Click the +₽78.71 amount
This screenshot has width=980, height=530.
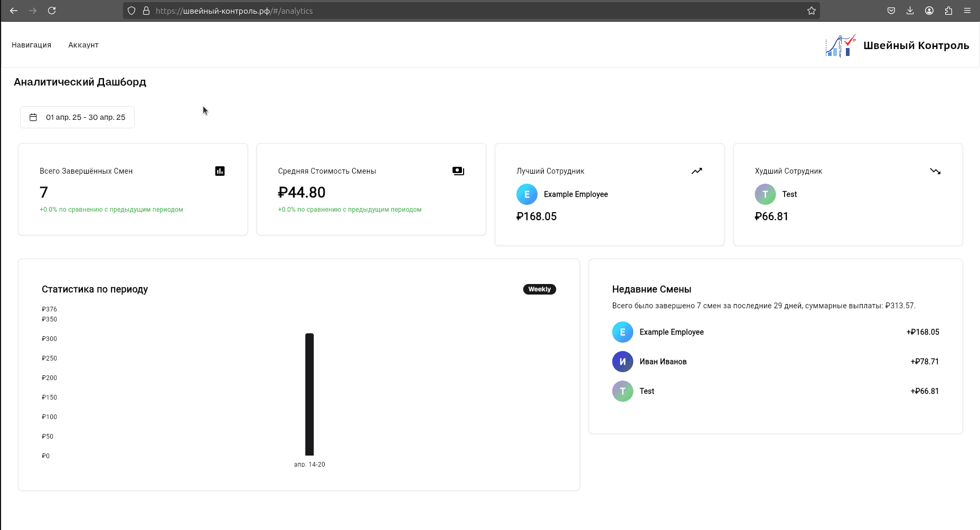pos(925,362)
